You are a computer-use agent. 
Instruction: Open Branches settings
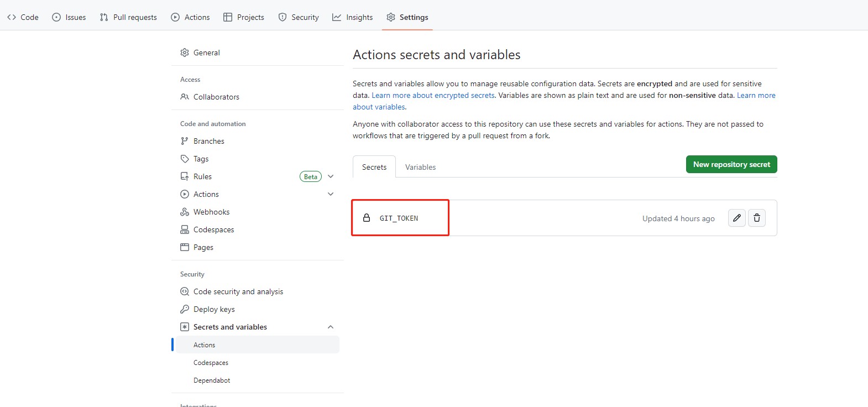tap(208, 141)
